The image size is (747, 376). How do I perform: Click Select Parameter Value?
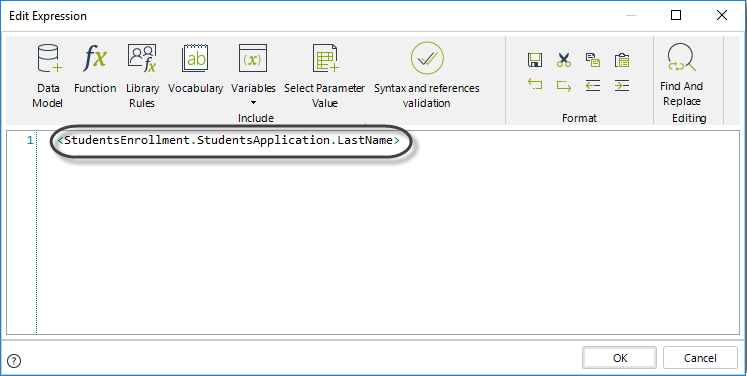coord(324,75)
